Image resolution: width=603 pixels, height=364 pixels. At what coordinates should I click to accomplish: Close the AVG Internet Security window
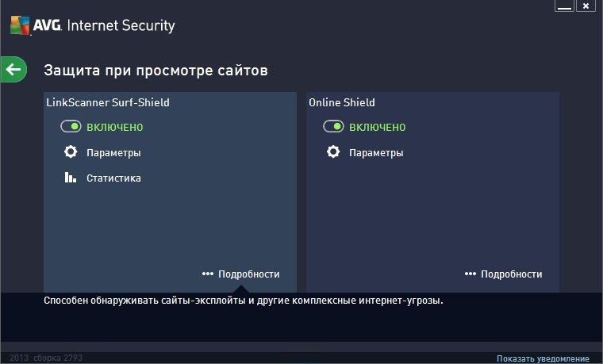(586, 6)
